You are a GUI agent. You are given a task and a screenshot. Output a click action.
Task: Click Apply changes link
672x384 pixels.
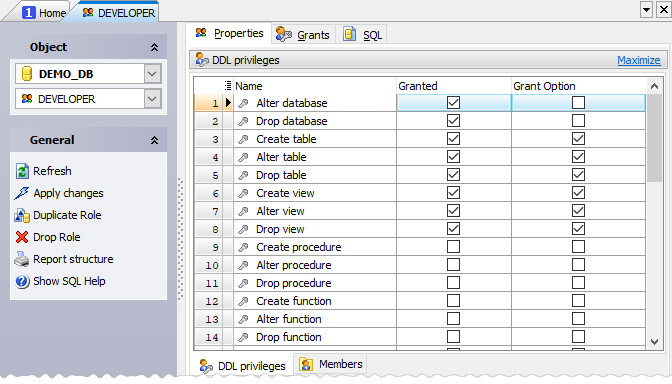(69, 193)
